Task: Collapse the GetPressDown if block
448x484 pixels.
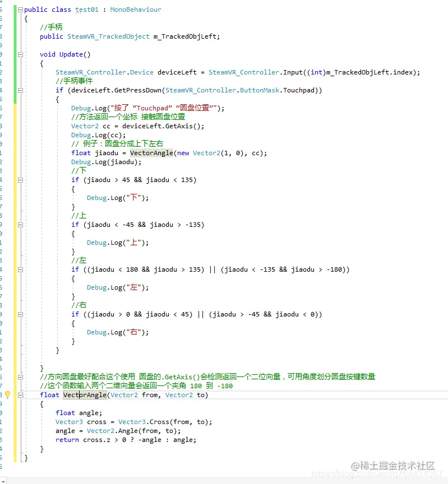Action: pos(20,90)
